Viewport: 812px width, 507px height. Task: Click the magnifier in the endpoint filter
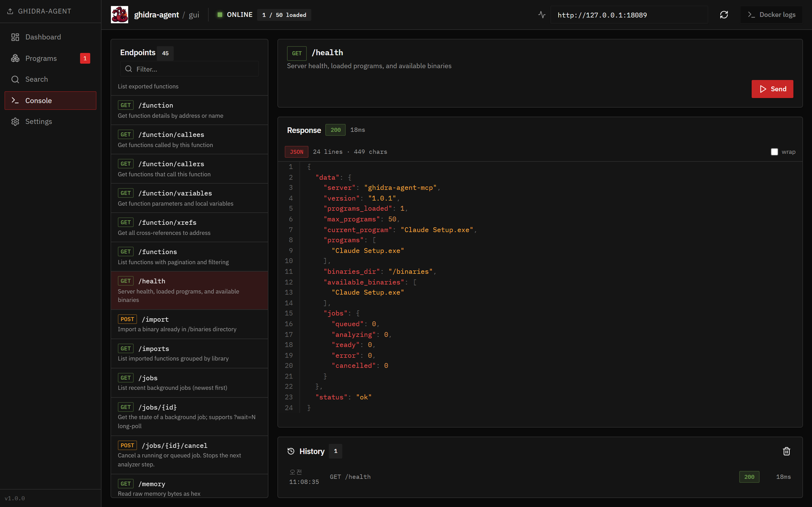pos(129,69)
